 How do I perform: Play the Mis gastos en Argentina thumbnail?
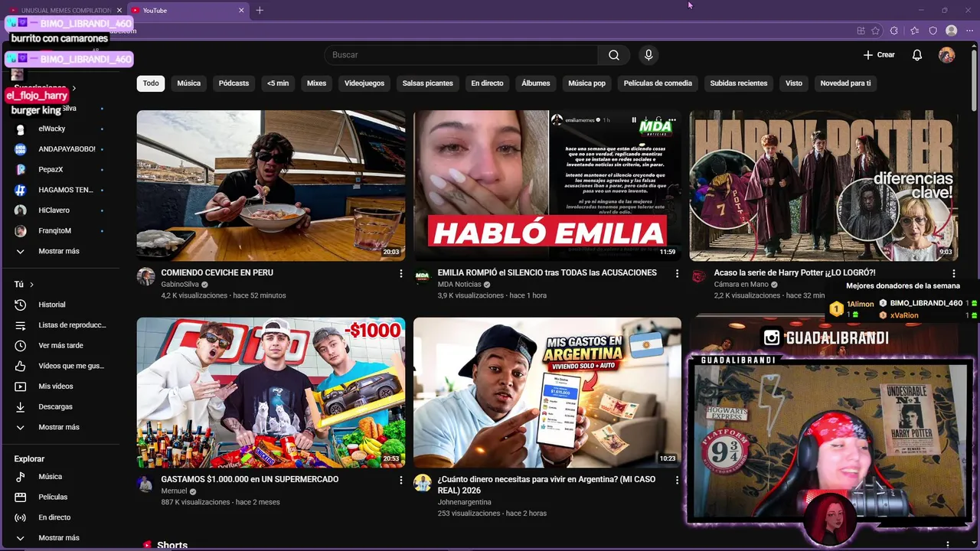pos(547,393)
